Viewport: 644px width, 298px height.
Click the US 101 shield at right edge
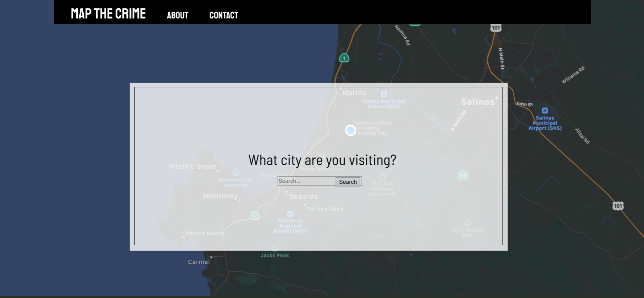(618, 206)
